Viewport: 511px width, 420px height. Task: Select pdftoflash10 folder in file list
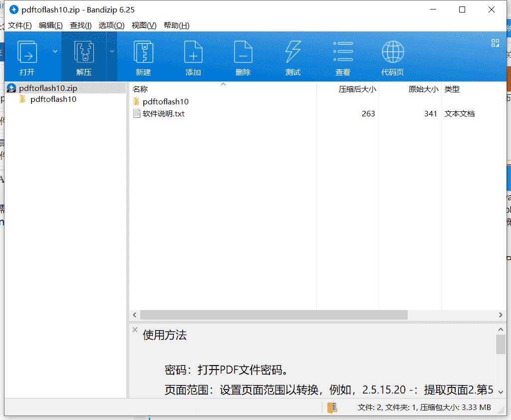(x=166, y=101)
